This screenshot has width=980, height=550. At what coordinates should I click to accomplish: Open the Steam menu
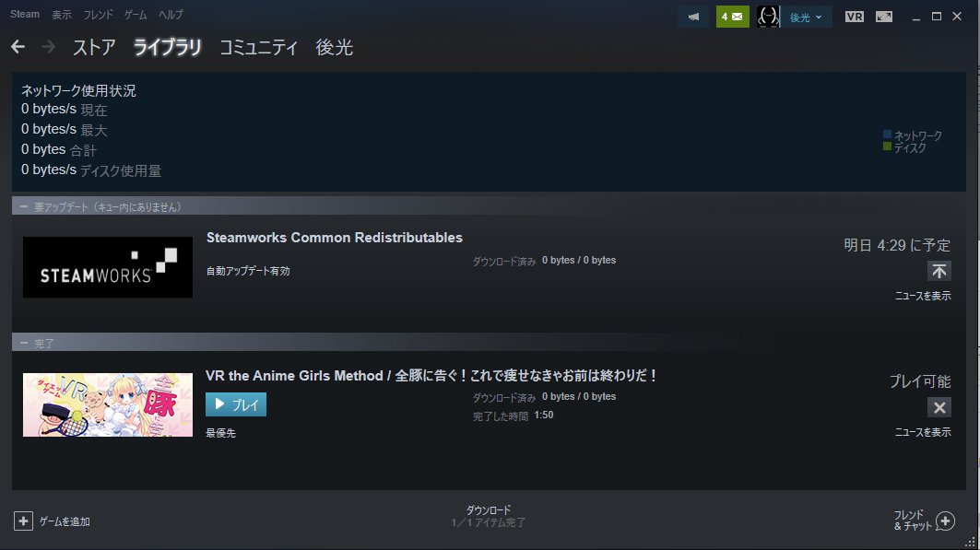click(x=24, y=15)
